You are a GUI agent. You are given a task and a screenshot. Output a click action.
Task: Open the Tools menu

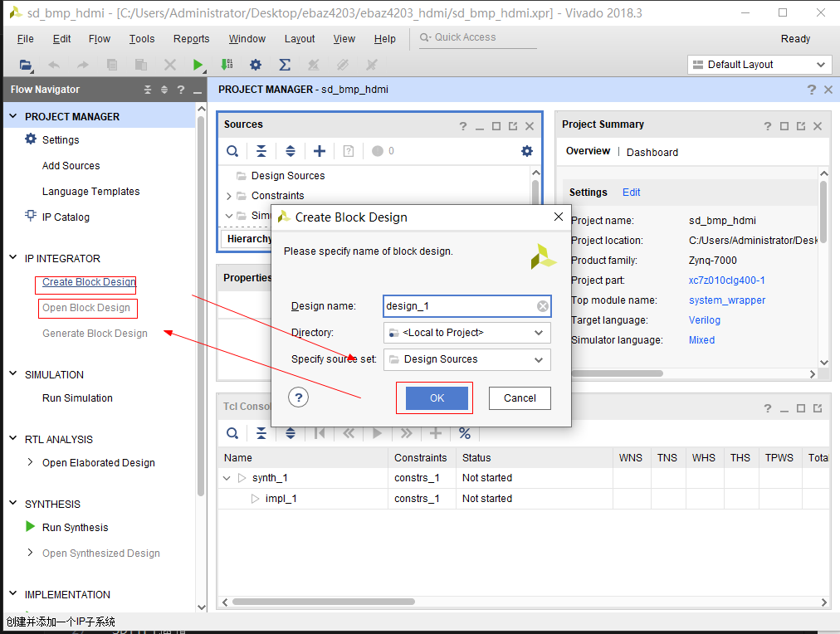(141, 38)
